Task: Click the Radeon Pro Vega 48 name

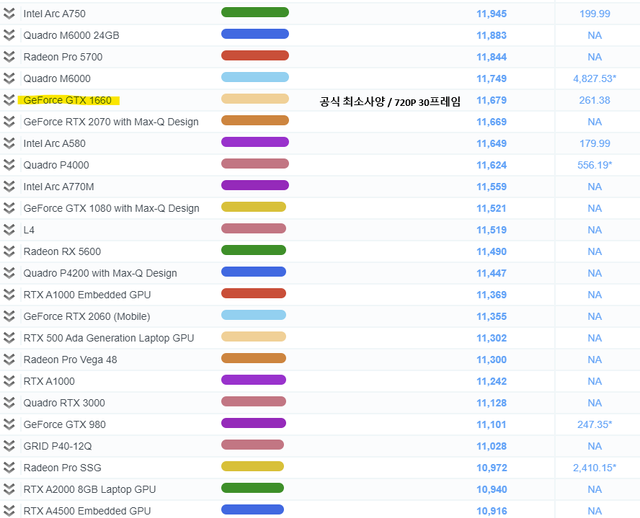Action: click(x=70, y=360)
